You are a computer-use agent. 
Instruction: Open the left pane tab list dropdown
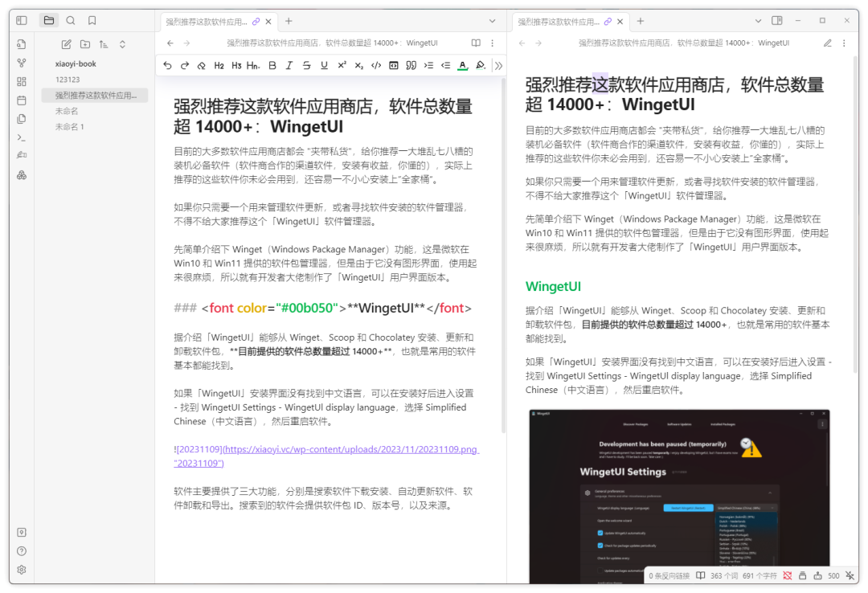coord(492,21)
